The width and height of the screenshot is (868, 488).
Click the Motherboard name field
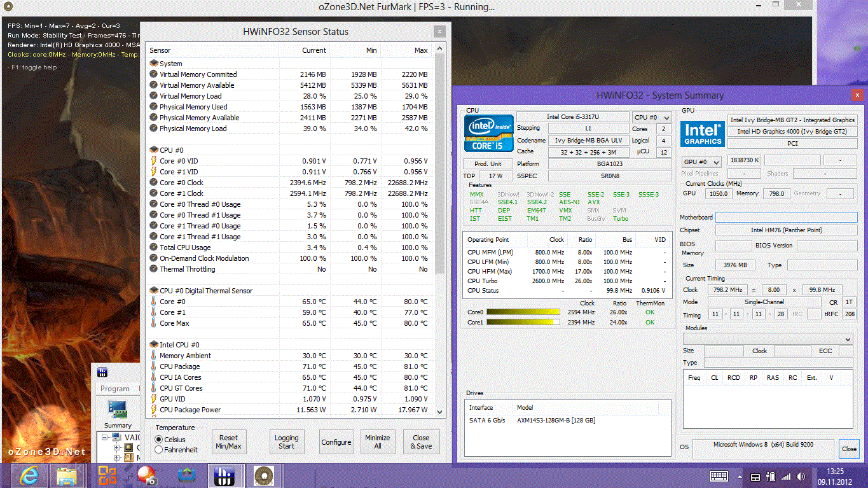click(x=786, y=218)
